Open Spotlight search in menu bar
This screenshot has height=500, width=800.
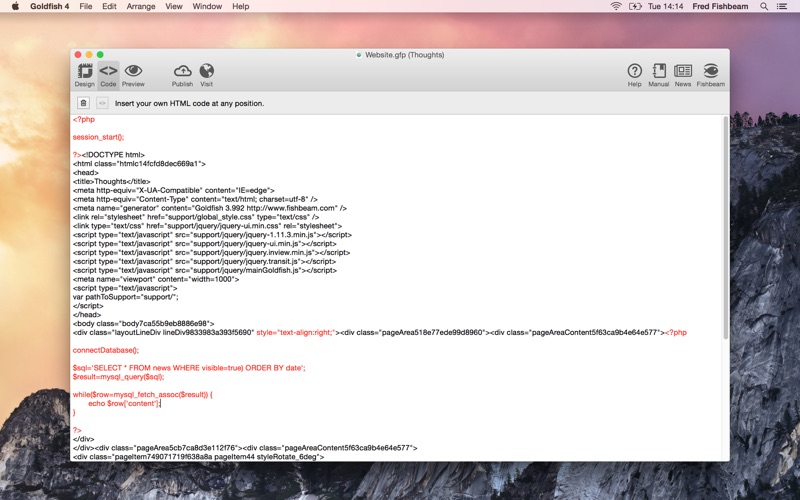pyautogui.click(x=763, y=6)
